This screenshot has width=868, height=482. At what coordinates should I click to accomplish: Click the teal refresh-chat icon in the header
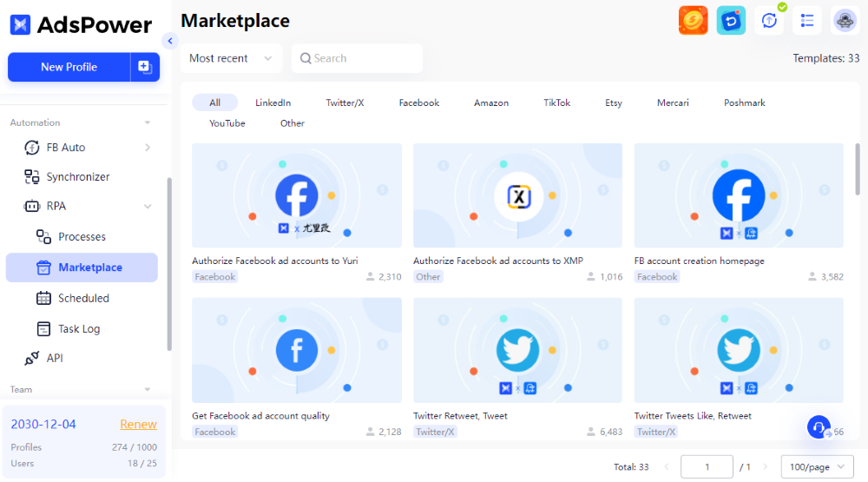pyautogui.click(x=731, y=21)
